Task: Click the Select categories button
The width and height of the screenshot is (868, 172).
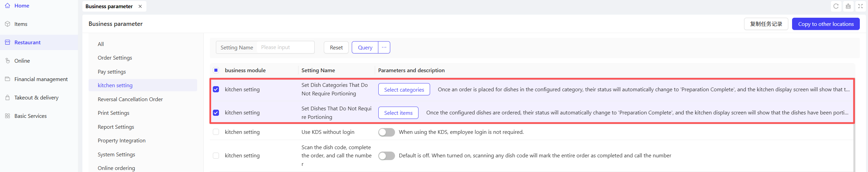Action: coord(404,90)
